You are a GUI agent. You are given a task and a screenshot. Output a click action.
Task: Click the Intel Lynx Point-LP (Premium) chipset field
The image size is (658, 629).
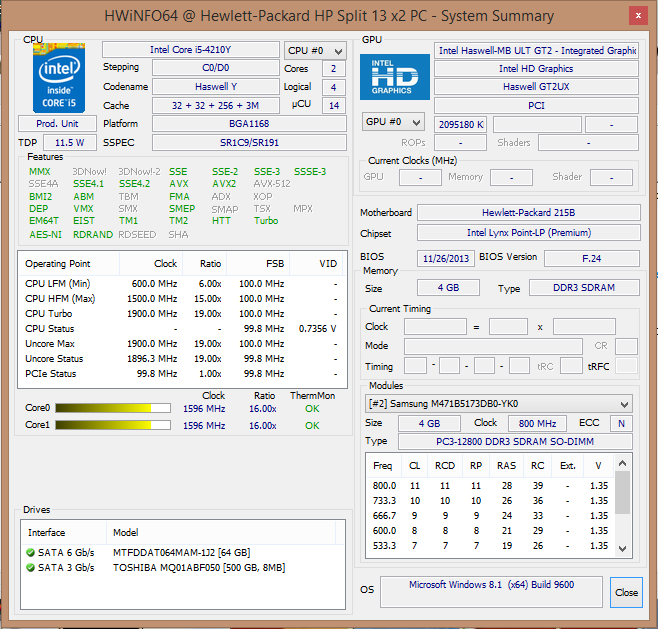529,233
